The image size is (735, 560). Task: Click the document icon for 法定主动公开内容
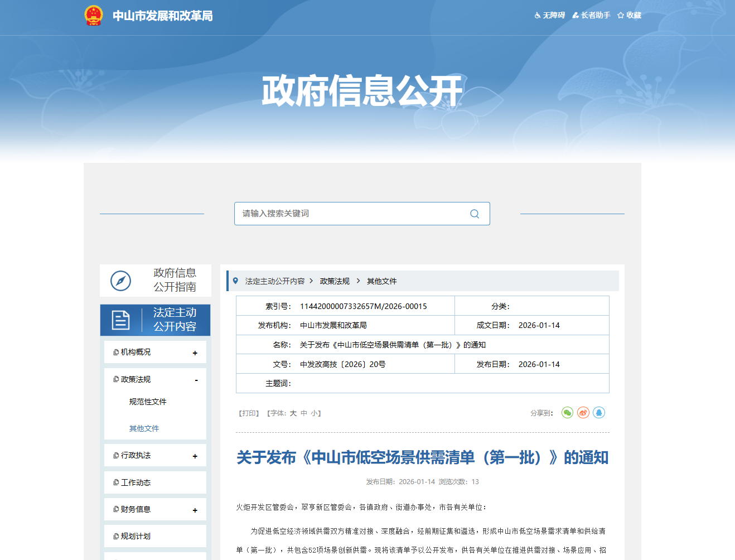click(120, 320)
